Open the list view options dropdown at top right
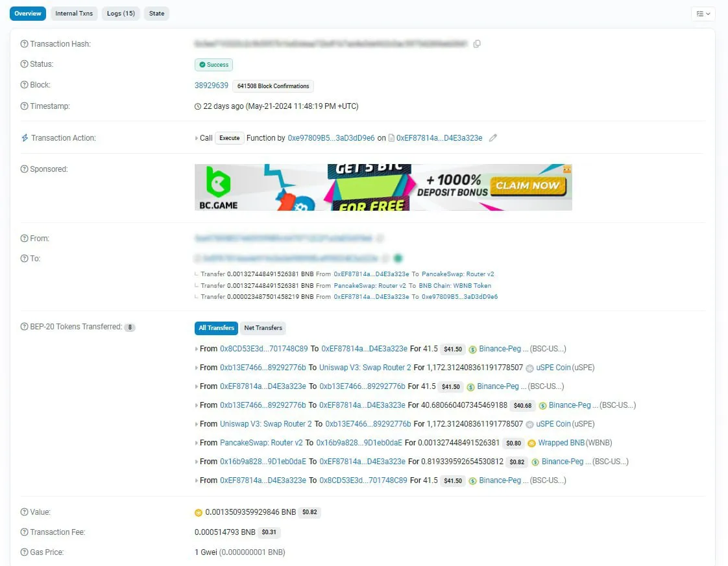Screen dimensions: 728x566 (702, 14)
